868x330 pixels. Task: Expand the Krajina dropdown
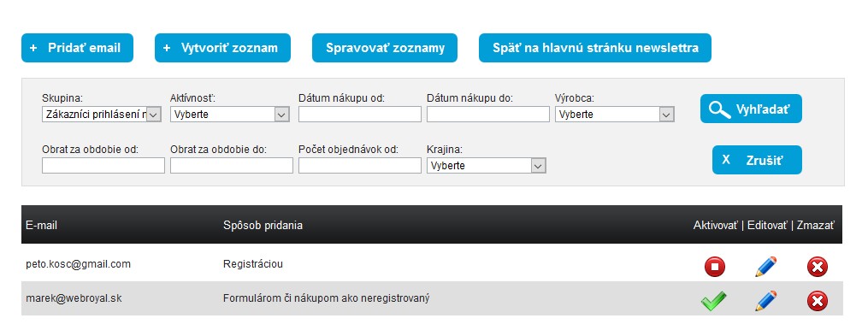click(x=486, y=166)
